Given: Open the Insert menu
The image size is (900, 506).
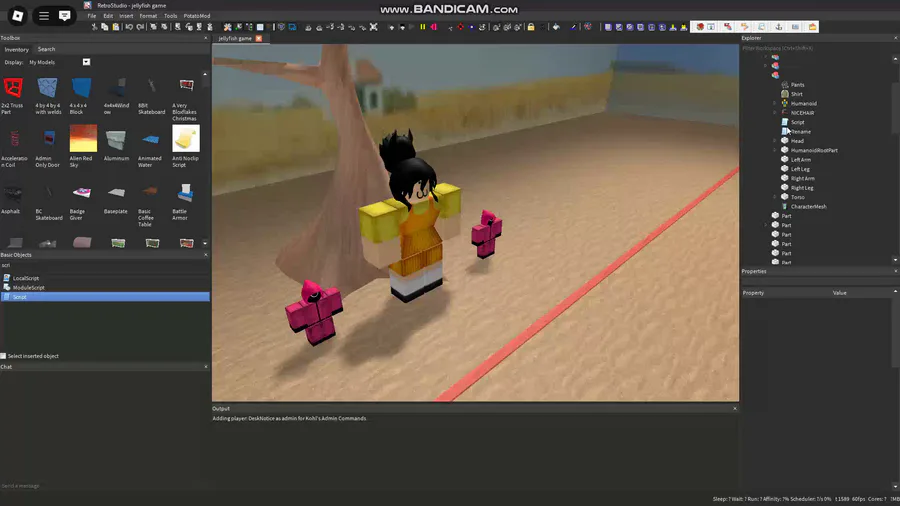Looking at the screenshot, I should (x=126, y=16).
